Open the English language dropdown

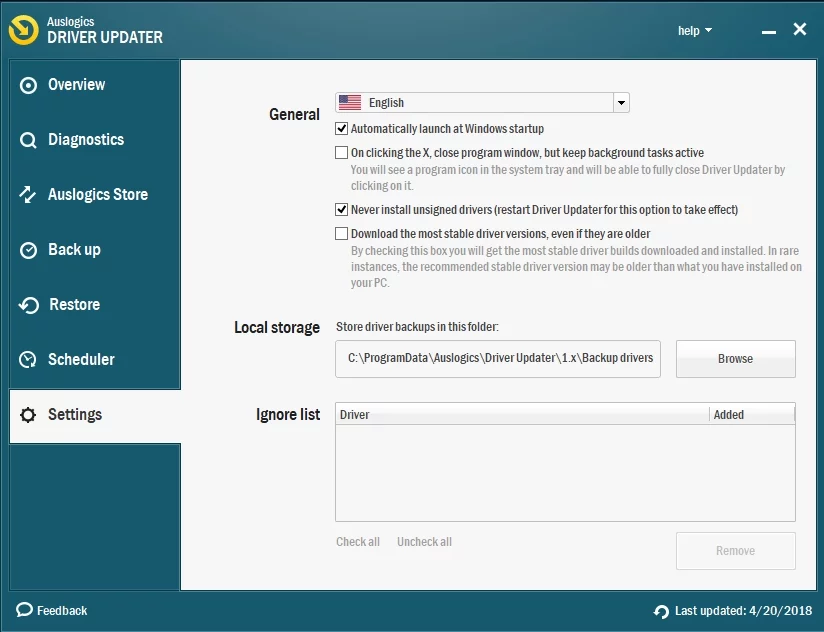(x=621, y=102)
